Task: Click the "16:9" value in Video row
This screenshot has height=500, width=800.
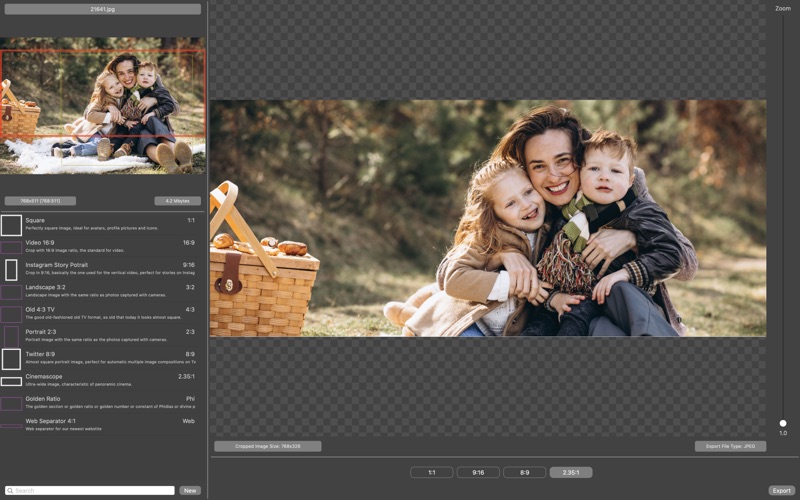Action: 189,242
